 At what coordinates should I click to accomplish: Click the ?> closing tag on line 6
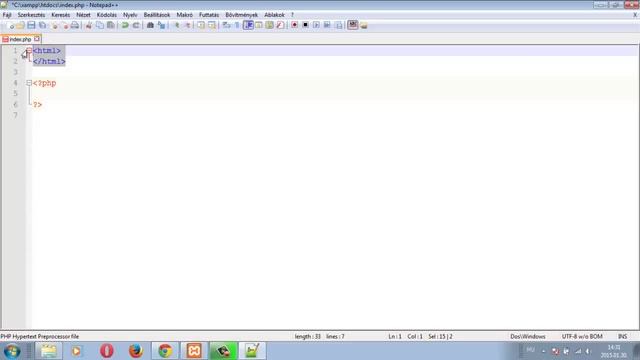[x=38, y=104]
